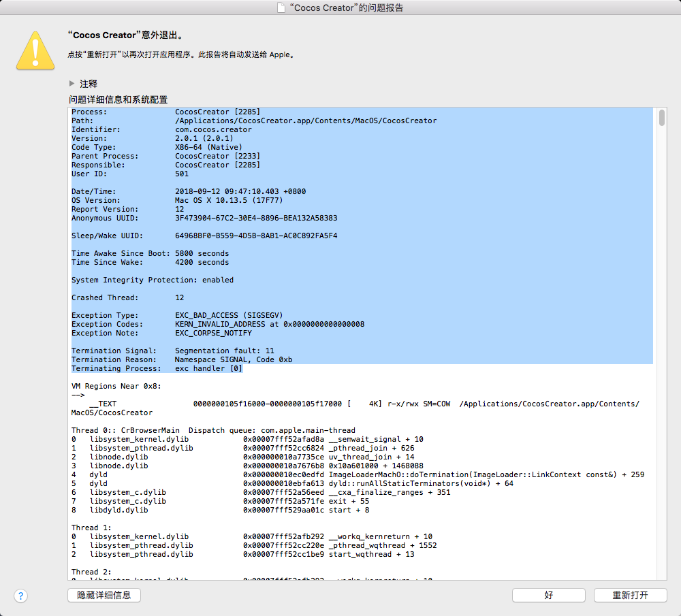Click 隐藏详细信息 button to hide details
Viewport: 681px width, 616px height.
click(104, 595)
